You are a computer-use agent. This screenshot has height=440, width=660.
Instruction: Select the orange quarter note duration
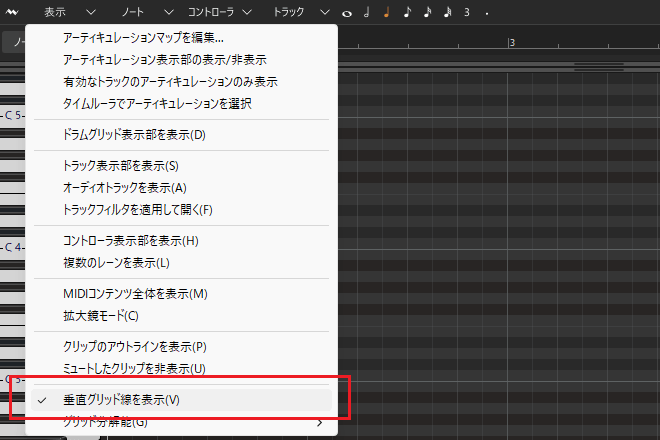[x=386, y=13]
